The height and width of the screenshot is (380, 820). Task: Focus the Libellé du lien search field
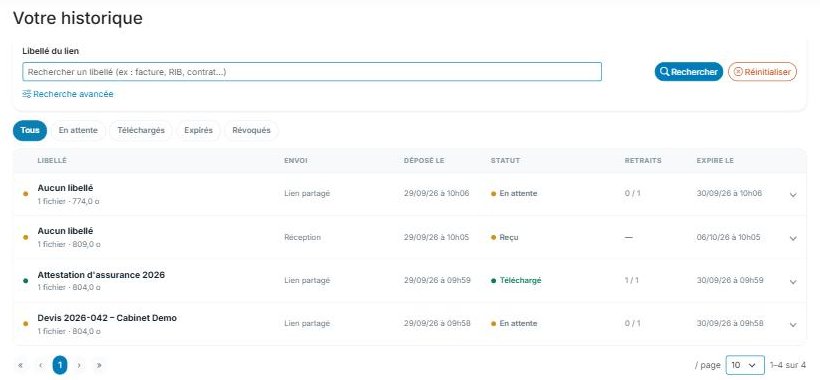coord(312,72)
